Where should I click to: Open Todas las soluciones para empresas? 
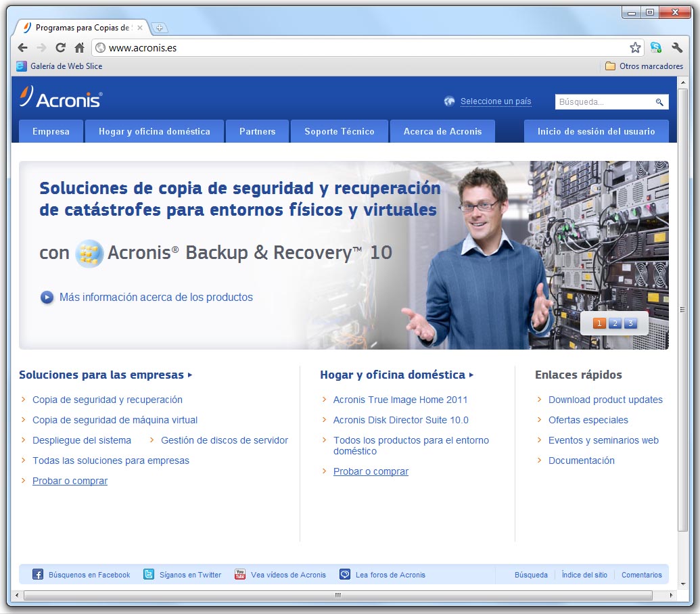111,460
